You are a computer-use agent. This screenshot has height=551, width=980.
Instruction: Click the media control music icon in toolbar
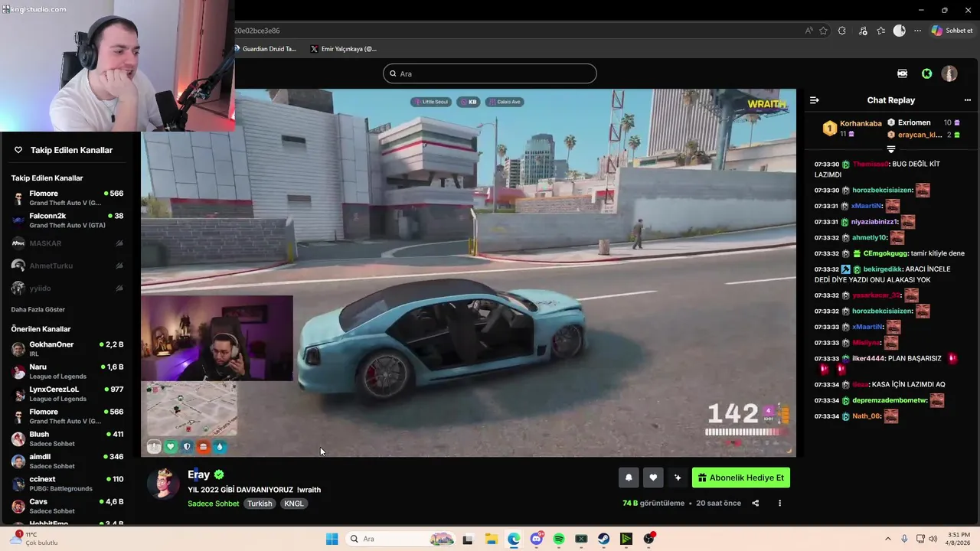point(863,31)
